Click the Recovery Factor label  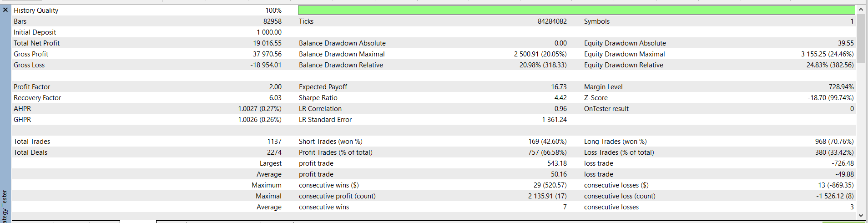click(37, 98)
